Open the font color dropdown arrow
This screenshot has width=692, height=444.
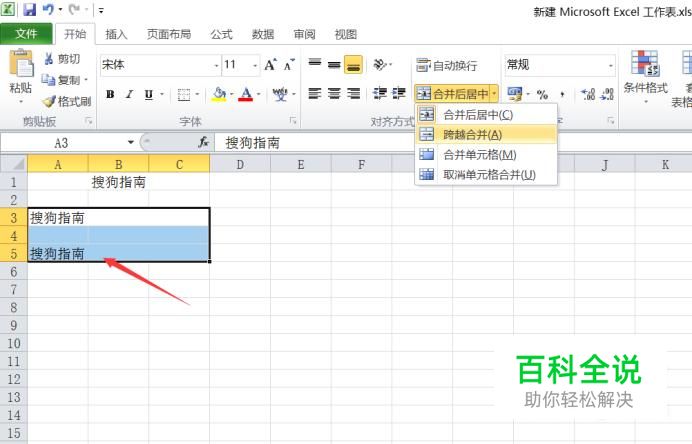[x=259, y=94]
